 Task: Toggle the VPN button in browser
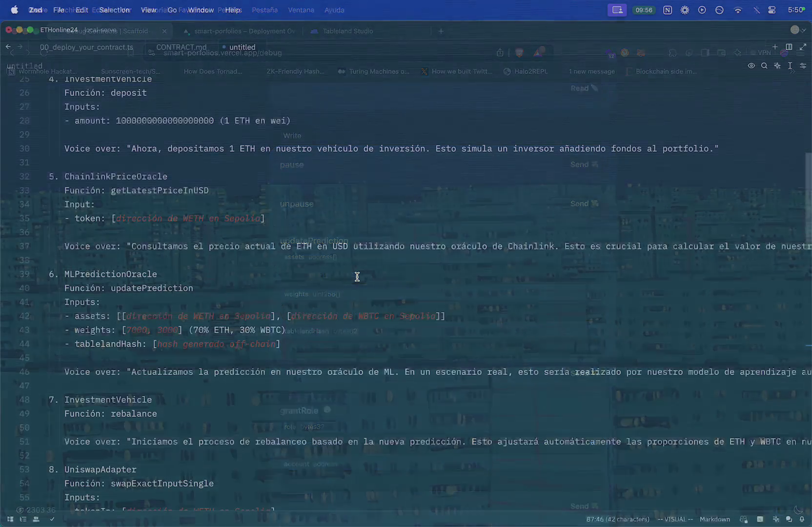pyautogui.click(x=761, y=53)
